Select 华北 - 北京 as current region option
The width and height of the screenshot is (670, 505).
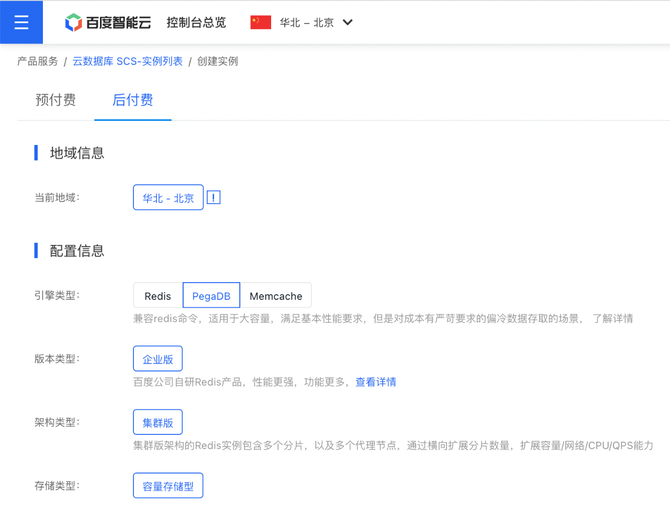[168, 198]
